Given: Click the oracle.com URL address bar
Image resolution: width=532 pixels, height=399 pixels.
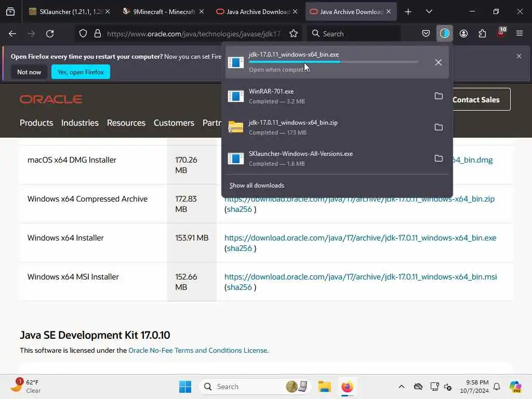Looking at the screenshot, I should click(x=193, y=34).
